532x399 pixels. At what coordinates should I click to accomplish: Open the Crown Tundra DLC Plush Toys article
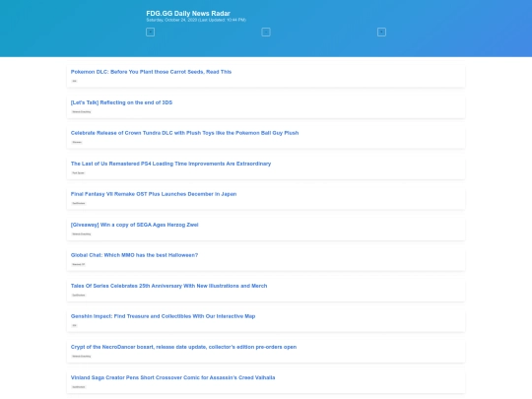pos(184,133)
